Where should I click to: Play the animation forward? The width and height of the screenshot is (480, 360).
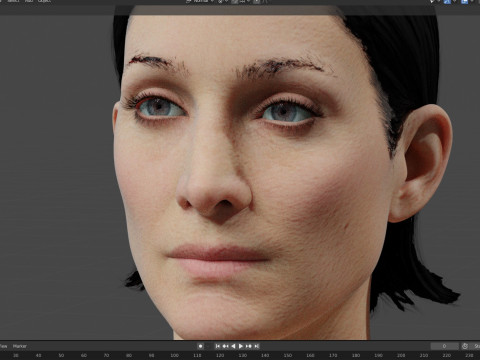click(241, 346)
